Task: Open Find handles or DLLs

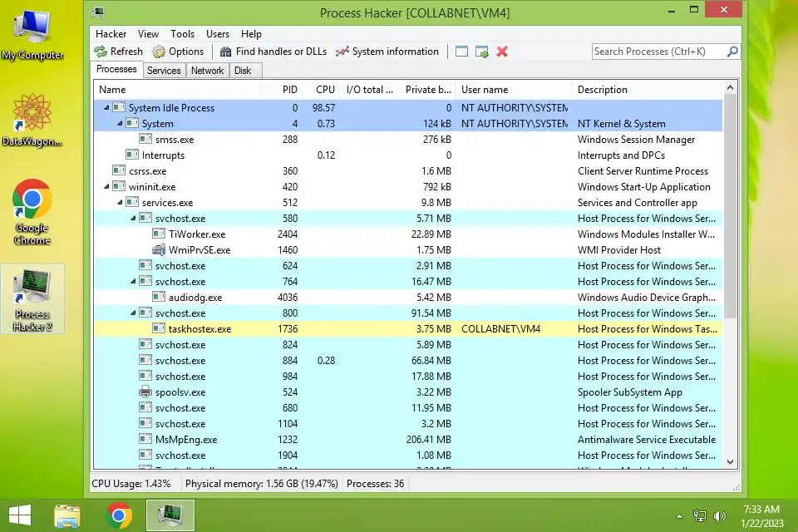Action: pyautogui.click(x=273, y=52)
